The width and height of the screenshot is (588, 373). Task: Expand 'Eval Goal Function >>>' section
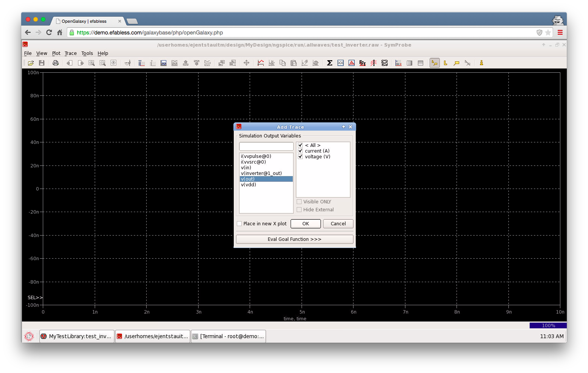(295, 239)
